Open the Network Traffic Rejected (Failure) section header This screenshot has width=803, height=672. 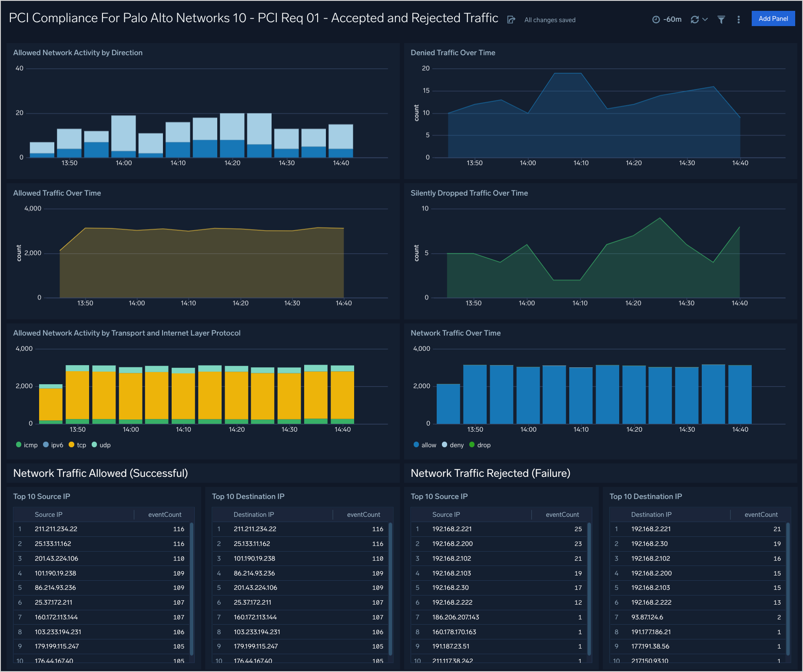[491, 473]
